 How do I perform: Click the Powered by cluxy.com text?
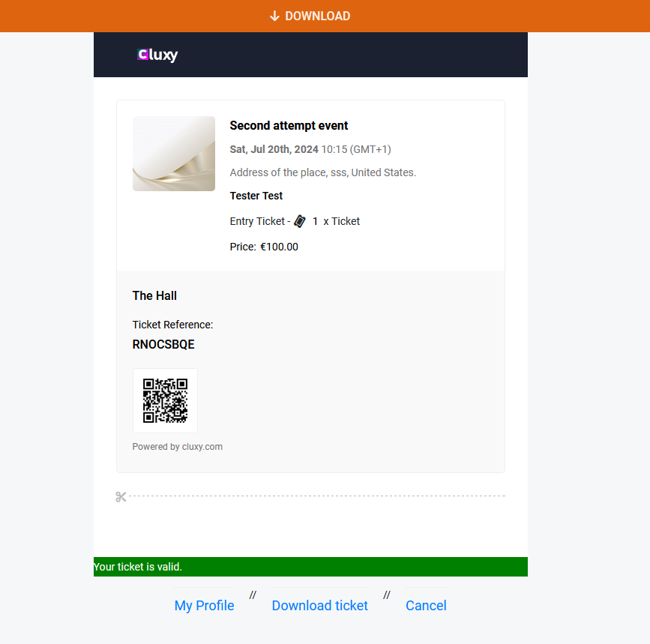(x=178, y=446)
